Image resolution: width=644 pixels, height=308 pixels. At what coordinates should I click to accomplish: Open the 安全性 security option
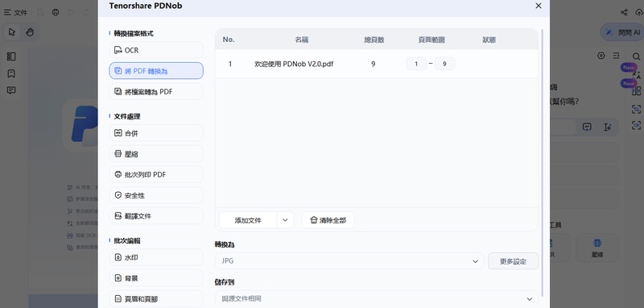pos(156,195)
